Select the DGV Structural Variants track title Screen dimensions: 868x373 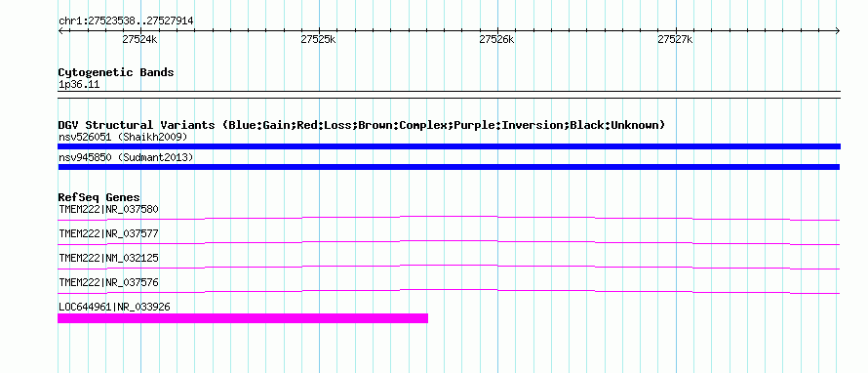pos(362,125)
